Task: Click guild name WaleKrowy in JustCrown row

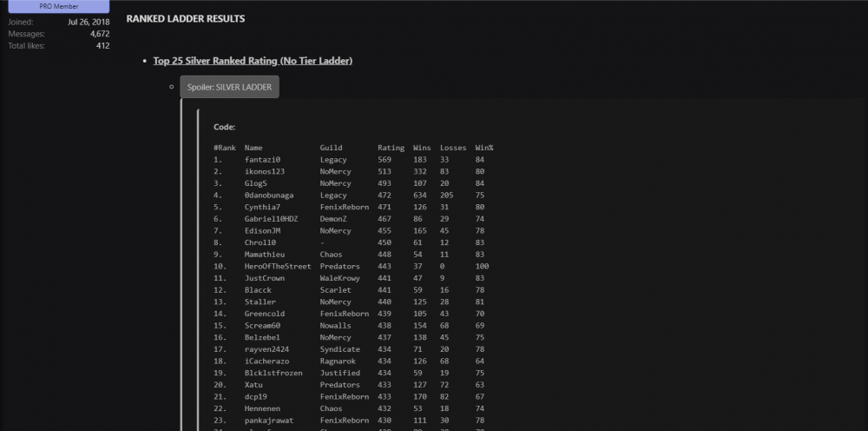Action: click(x=340, y=278)
